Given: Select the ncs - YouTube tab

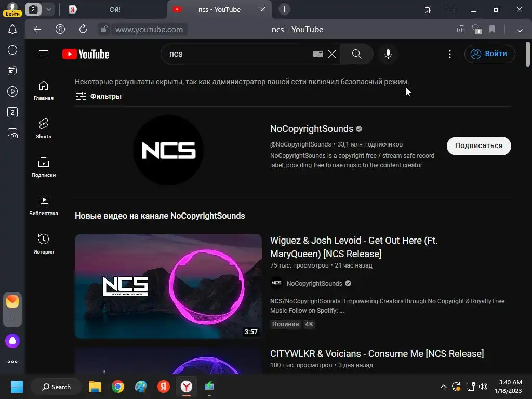Looking at the screenshot, I should (x=219, y=9).
